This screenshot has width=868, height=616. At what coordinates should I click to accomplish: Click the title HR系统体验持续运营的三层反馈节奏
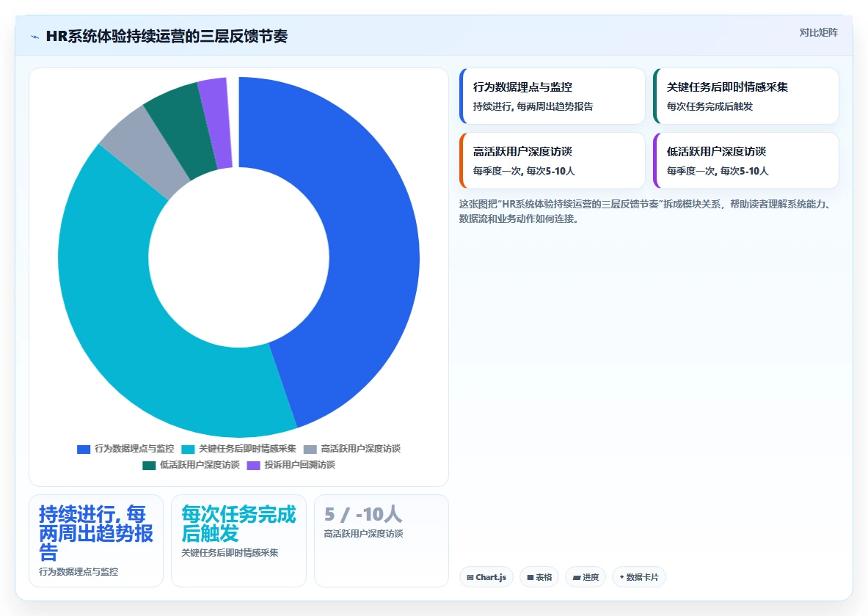pos(167,37)
